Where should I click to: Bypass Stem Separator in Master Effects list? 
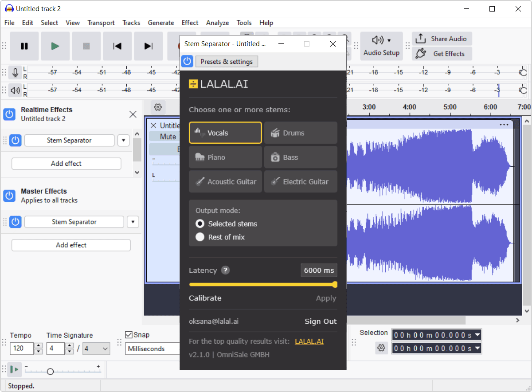[x=16, y=222]
